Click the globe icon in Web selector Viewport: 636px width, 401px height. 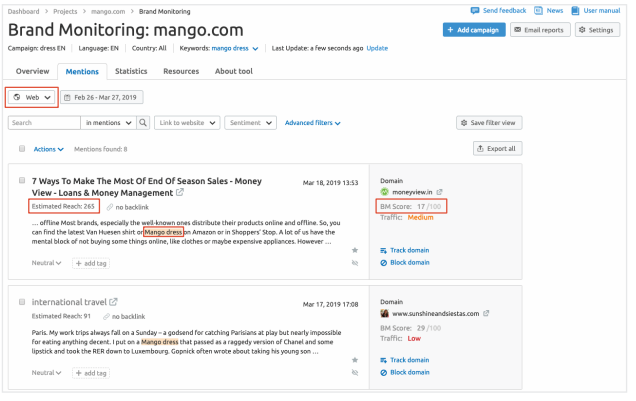point(17,97)
